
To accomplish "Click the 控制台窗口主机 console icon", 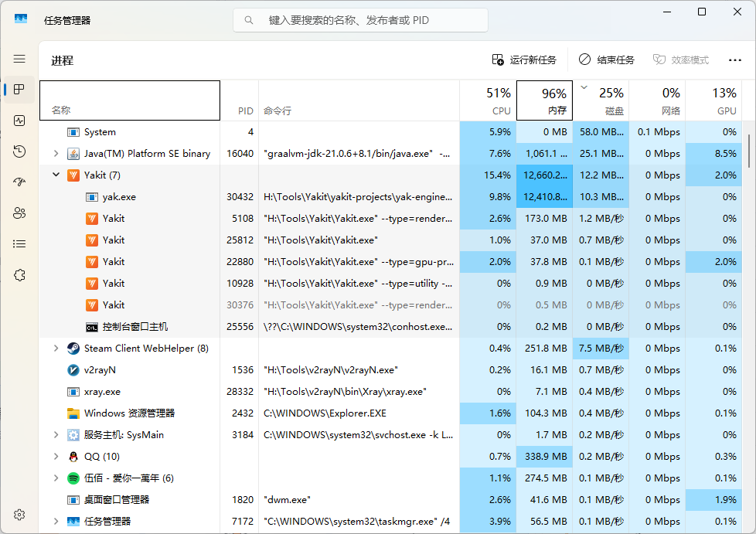I will tap(92, 327).
